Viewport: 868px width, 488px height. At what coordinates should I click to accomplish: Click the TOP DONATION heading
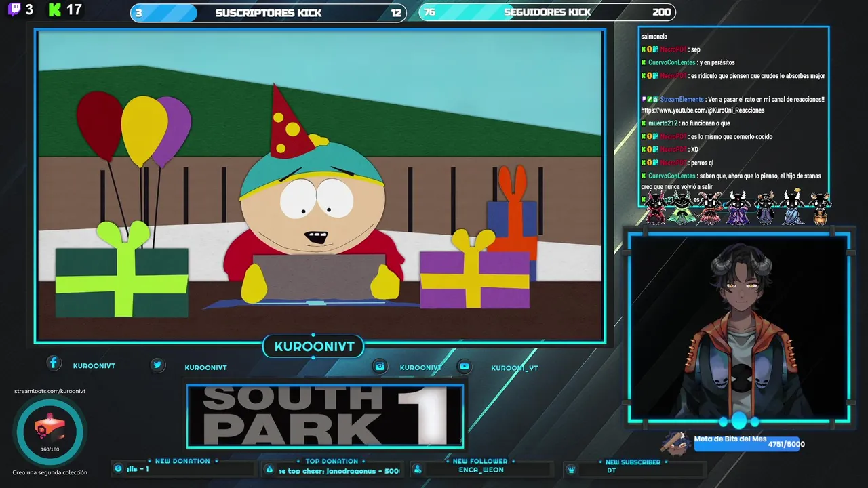click(x=332, y=462)
